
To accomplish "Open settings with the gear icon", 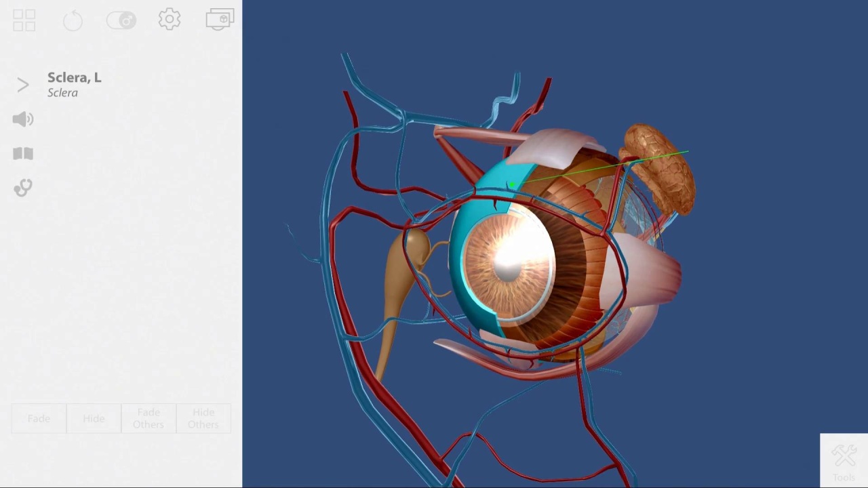I will [x=170, y=20].
